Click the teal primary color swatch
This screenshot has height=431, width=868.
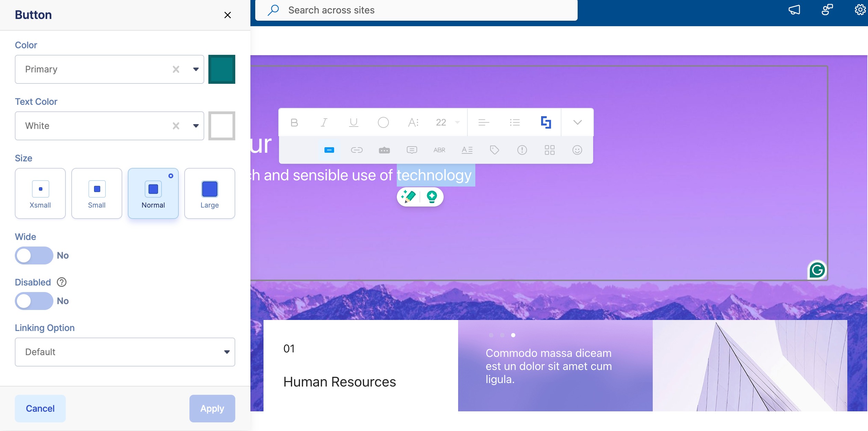point(221,69)
